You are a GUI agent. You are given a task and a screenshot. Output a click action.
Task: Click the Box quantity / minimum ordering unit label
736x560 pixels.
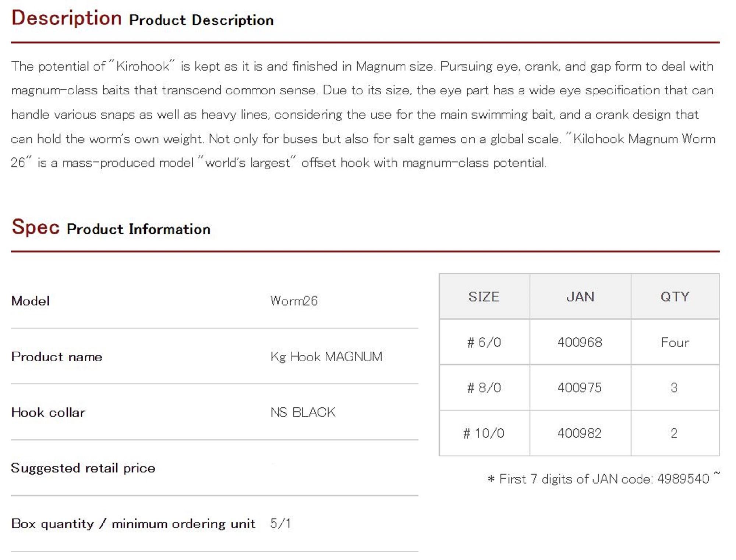(133, 523)
